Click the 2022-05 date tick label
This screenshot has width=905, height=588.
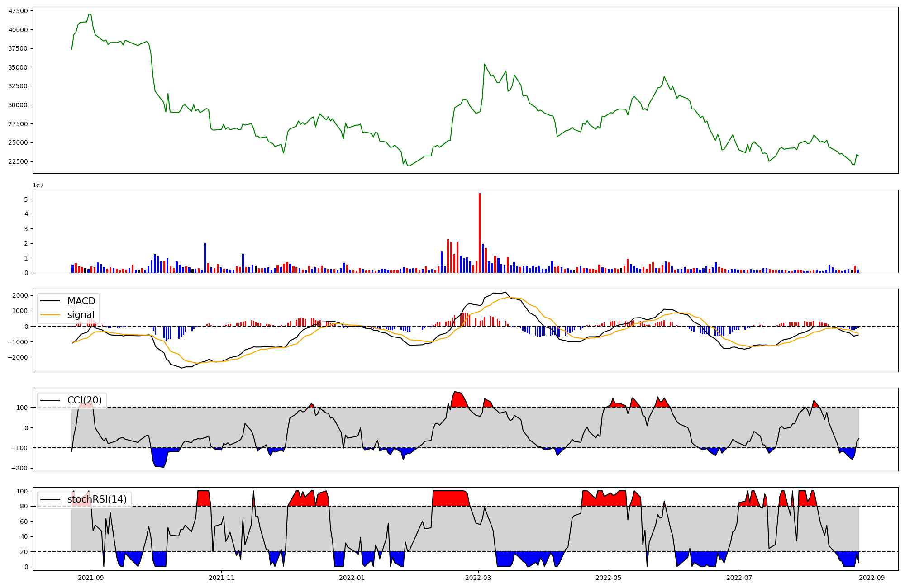[608, 578]
